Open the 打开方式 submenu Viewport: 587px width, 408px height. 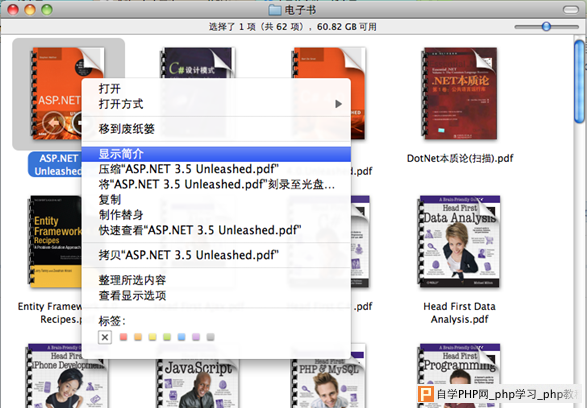point(216,104)
